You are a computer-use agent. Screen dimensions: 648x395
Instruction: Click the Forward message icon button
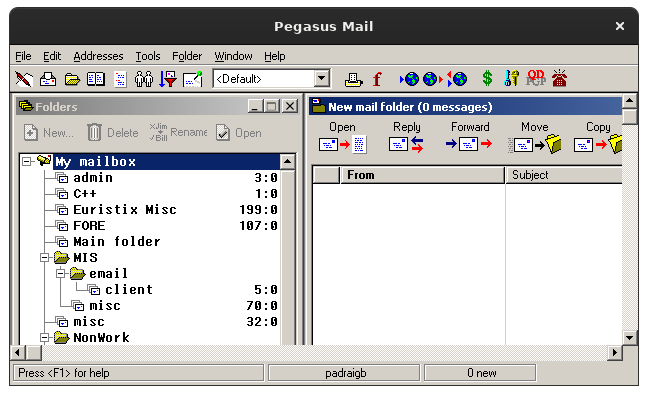tap(469, 144)
